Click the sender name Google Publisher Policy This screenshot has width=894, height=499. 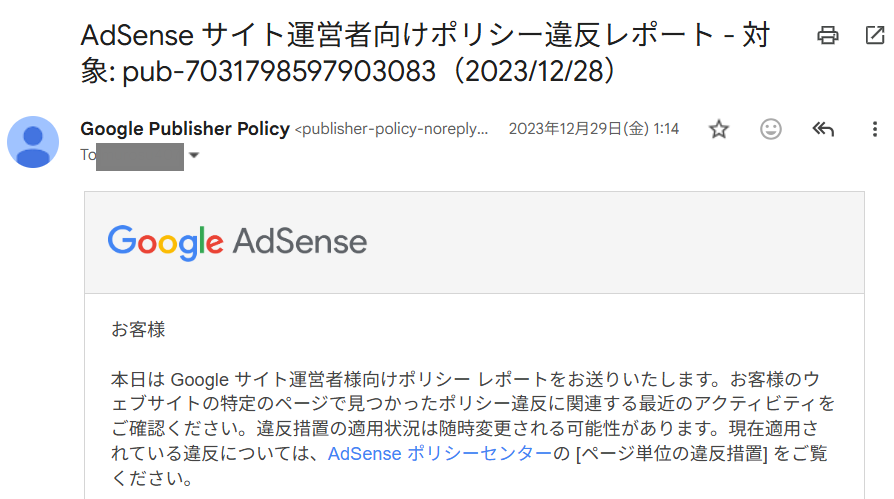185,129
